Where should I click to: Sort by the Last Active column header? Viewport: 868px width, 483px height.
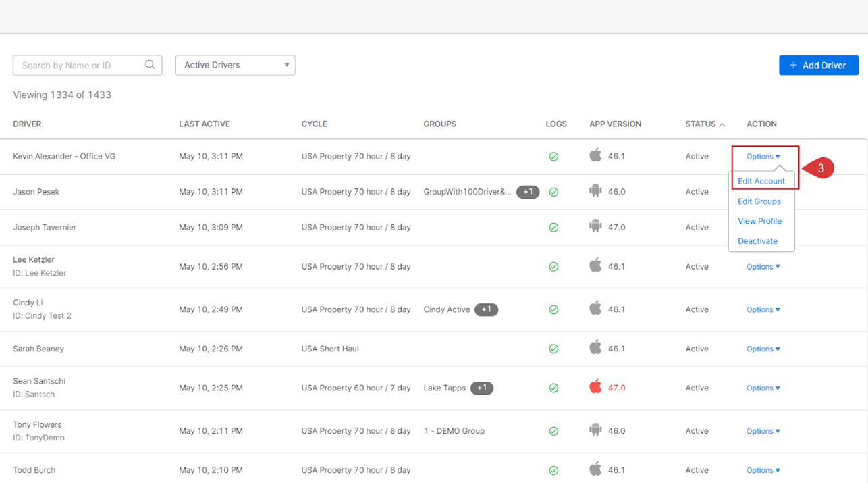coord(205,124)
